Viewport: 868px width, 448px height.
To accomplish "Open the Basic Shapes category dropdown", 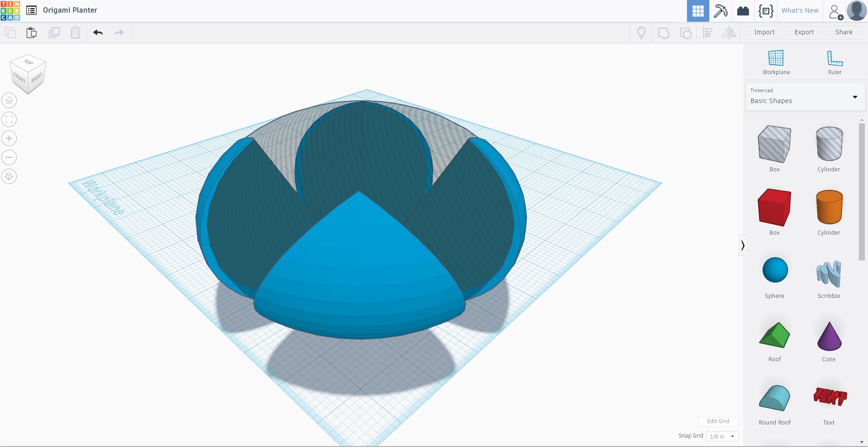I will pos(805,96).
